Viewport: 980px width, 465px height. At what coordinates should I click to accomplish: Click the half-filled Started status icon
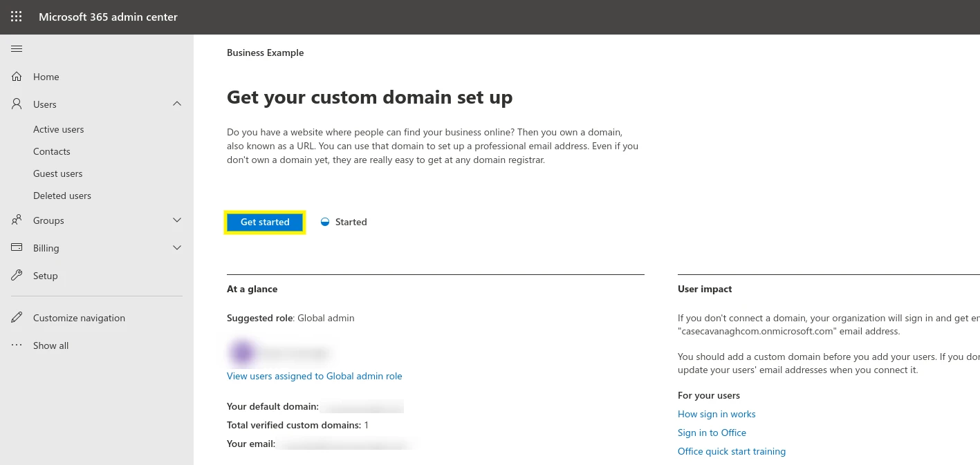(x=325, y=222)
